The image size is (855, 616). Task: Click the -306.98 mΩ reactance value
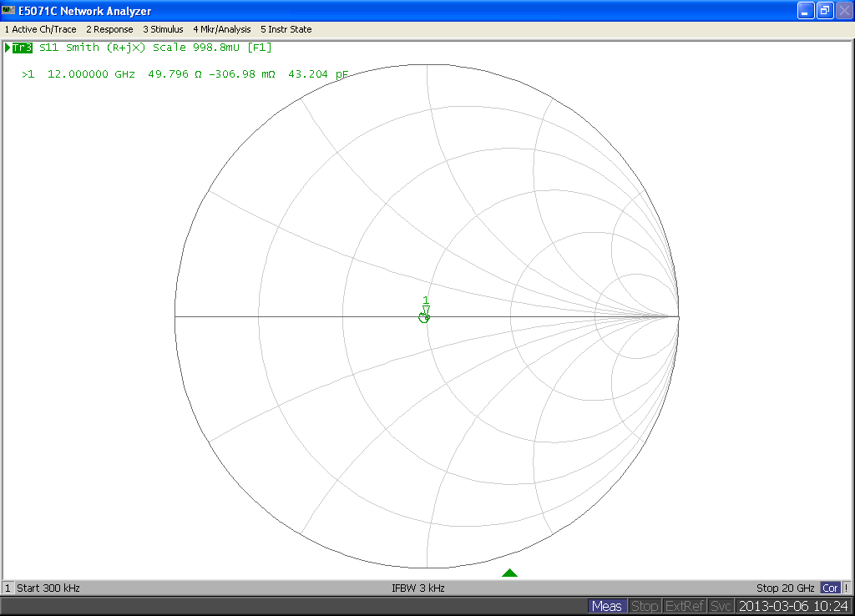242,74
